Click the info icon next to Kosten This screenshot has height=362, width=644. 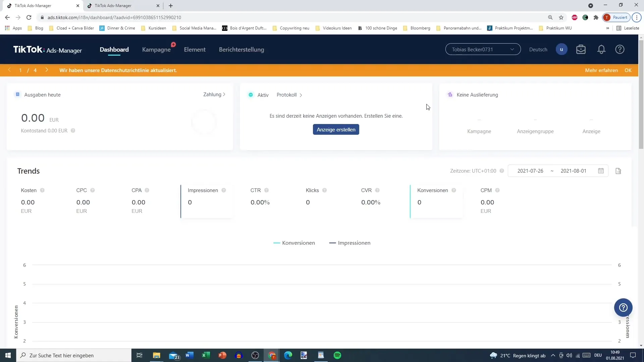coord(42,190)
